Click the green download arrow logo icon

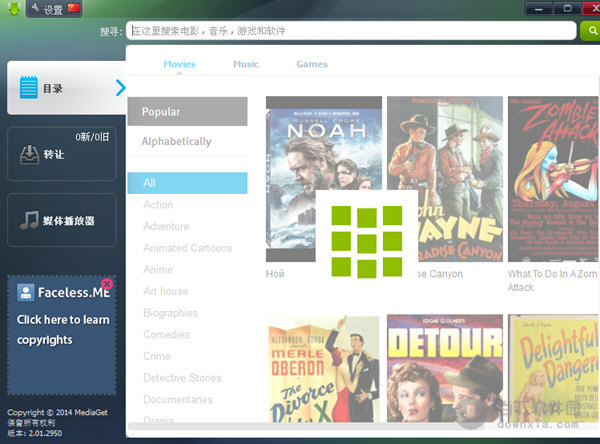coord(14,8)
